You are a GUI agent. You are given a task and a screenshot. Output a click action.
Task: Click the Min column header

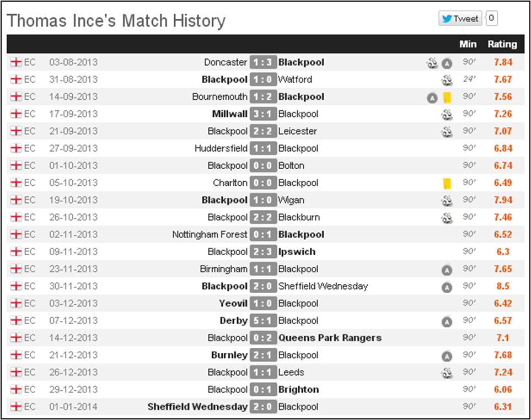468,44
